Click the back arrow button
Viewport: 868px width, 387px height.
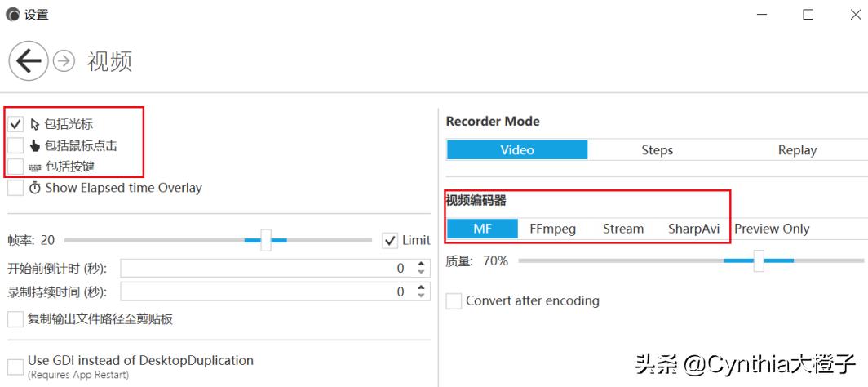click(x=29, y=60)
